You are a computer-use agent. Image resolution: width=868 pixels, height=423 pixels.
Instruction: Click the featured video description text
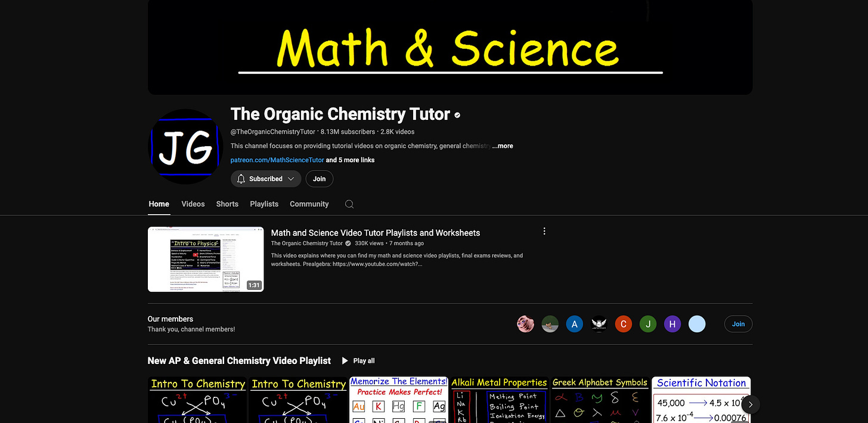pos(397,260)
